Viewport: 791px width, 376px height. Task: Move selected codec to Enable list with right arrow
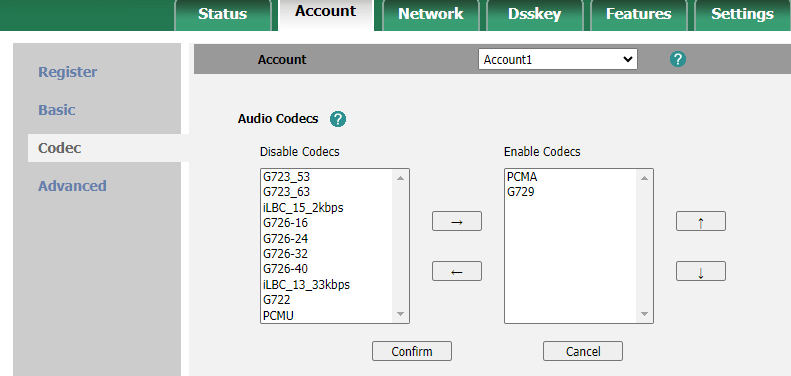(x=457, y=221)
